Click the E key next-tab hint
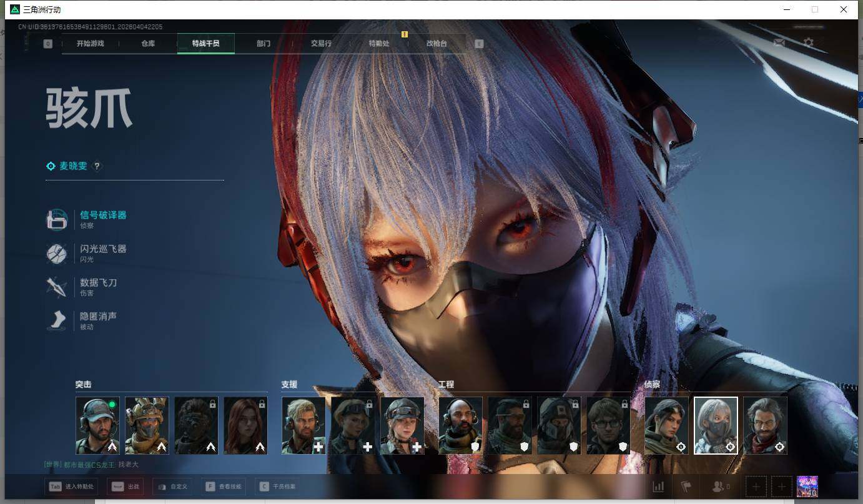Image resolution: width=863 pixels, height=504 pixels. (x=479, y=44)
